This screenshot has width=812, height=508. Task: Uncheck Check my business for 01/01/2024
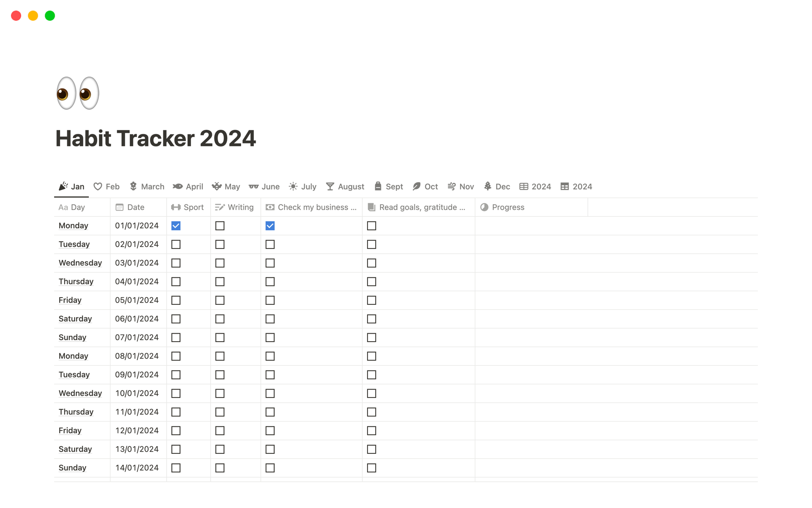pos(270,226)
